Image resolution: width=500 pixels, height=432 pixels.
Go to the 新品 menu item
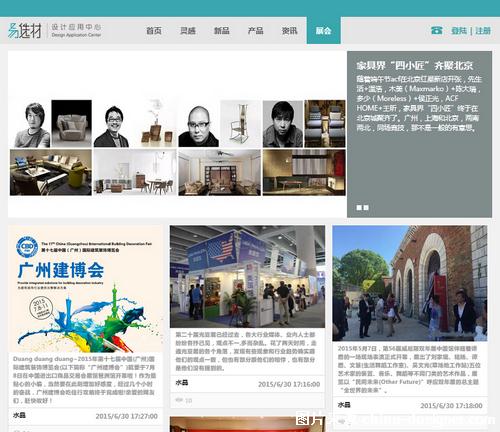point(222,31)
